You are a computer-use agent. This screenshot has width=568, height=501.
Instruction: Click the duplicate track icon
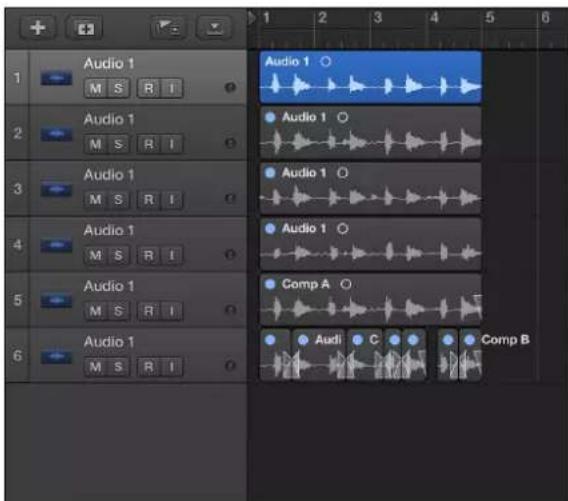84,28
